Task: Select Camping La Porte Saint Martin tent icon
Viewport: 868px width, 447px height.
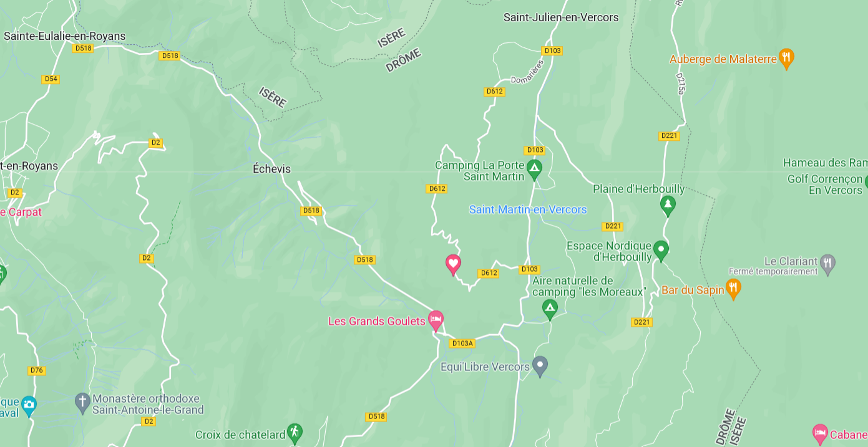Action: tap(534, 168)
